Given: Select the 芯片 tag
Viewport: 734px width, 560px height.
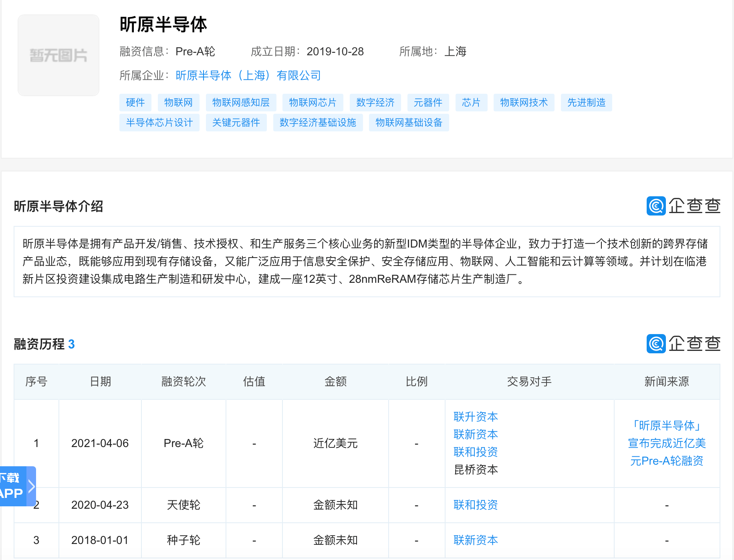Looking at the screenshot, I should 471,103.
